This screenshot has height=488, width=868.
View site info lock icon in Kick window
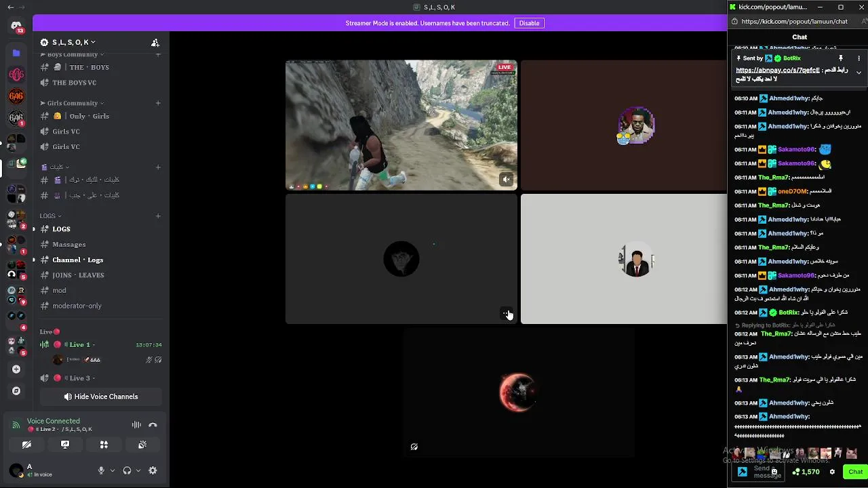pos(734,22)
